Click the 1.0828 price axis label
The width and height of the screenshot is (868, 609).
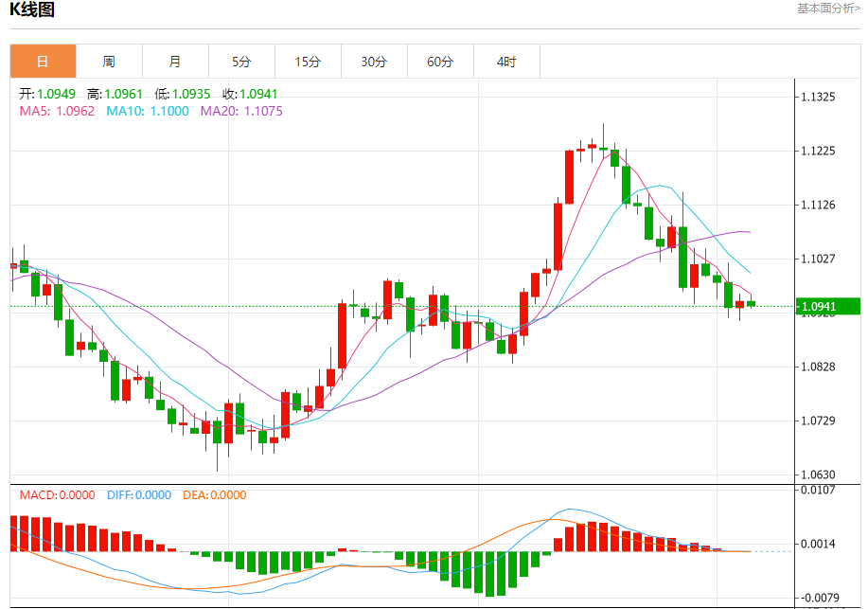pyautogui.click(x=818, y=367)
